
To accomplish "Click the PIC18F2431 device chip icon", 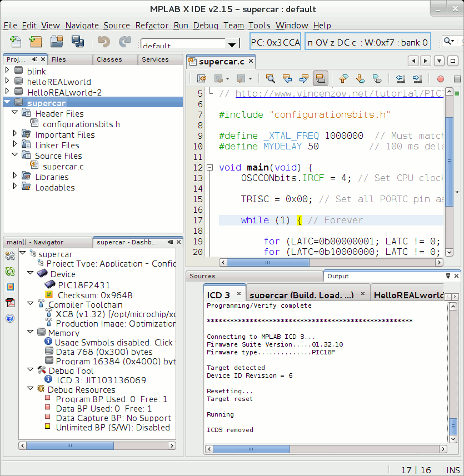I will [x=50, y=284].
